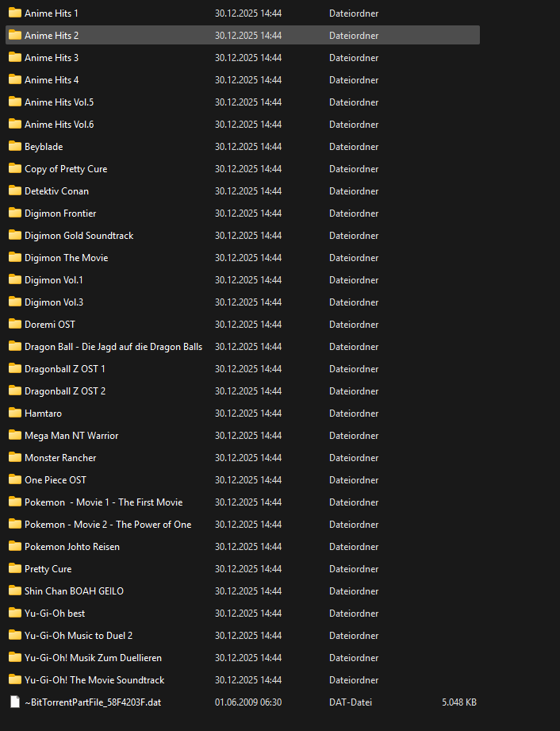Select 'Yu-Gi-Oh! Musik Zum Duellieren' name
This screenshot has height=731, width=560.
point(93,658)
